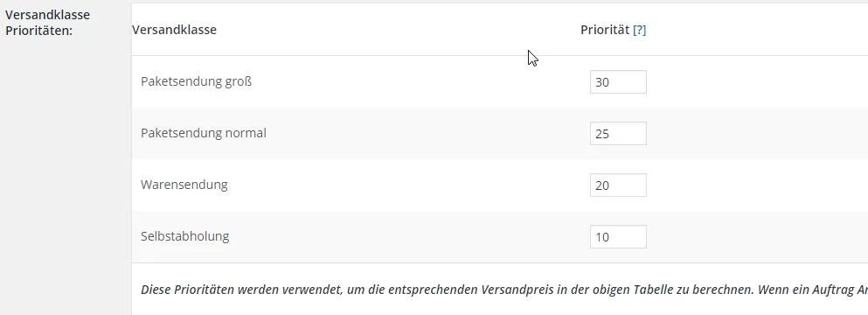Screen dimensions: 868x315
Task: Click the opening words "Diese Prioritäten" in the note
Action: (x=185, y=290)
